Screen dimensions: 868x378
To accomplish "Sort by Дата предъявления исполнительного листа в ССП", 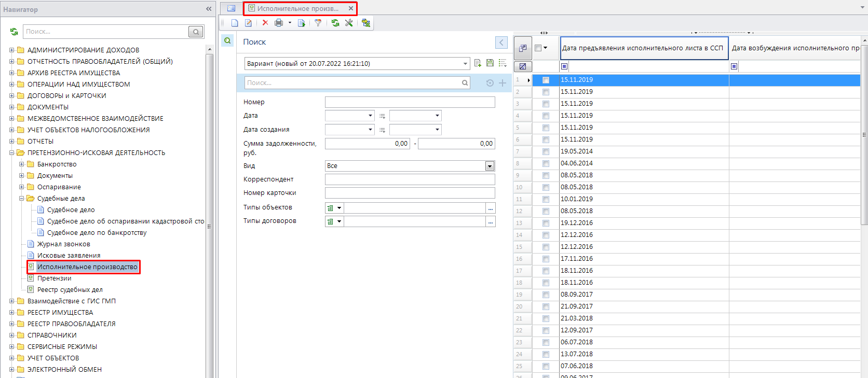I will (644, 48).
